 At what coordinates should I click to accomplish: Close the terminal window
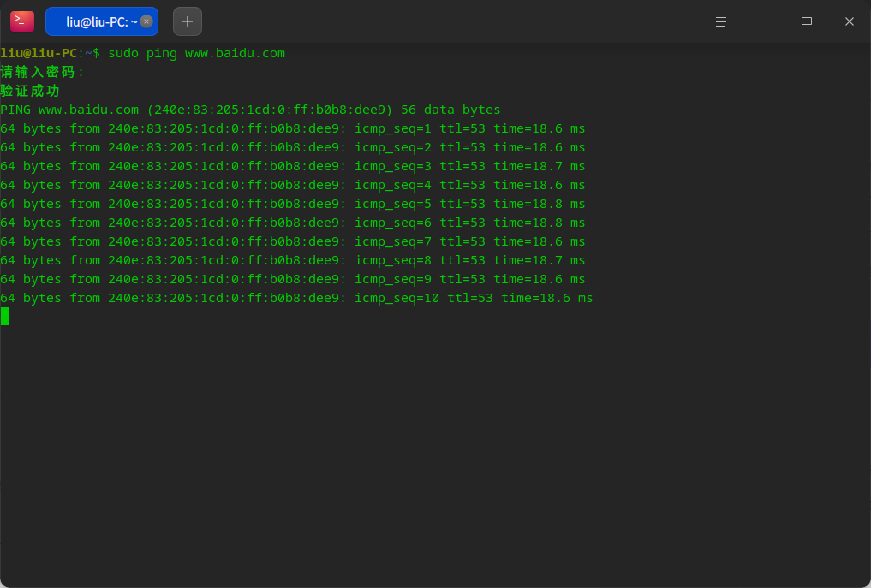850,21
